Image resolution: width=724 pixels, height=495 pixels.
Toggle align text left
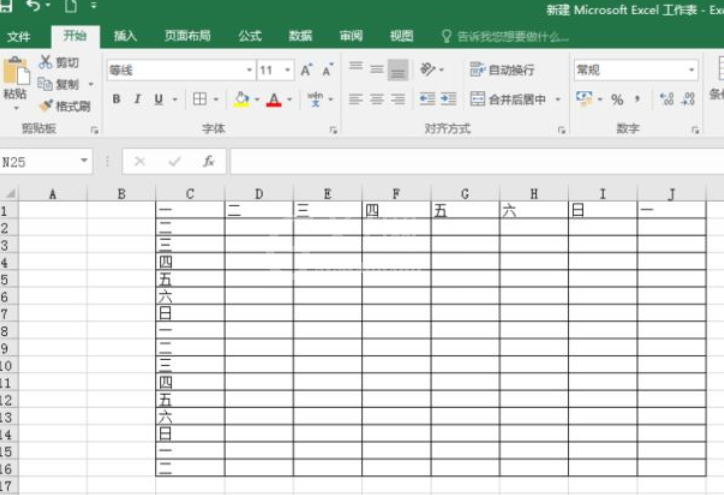pos(356,99)
